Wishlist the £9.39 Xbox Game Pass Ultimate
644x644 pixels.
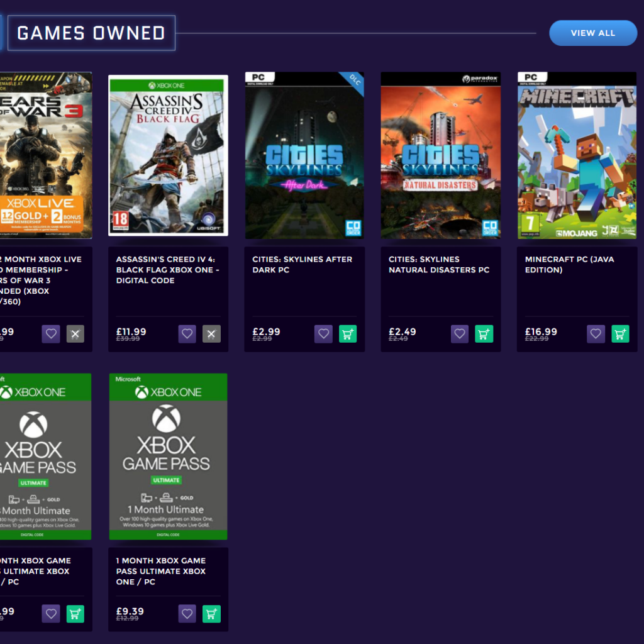187,614
